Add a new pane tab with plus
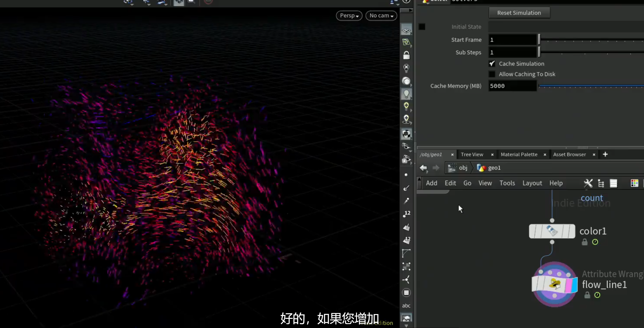644x328 pixels. tap(605, 154)
